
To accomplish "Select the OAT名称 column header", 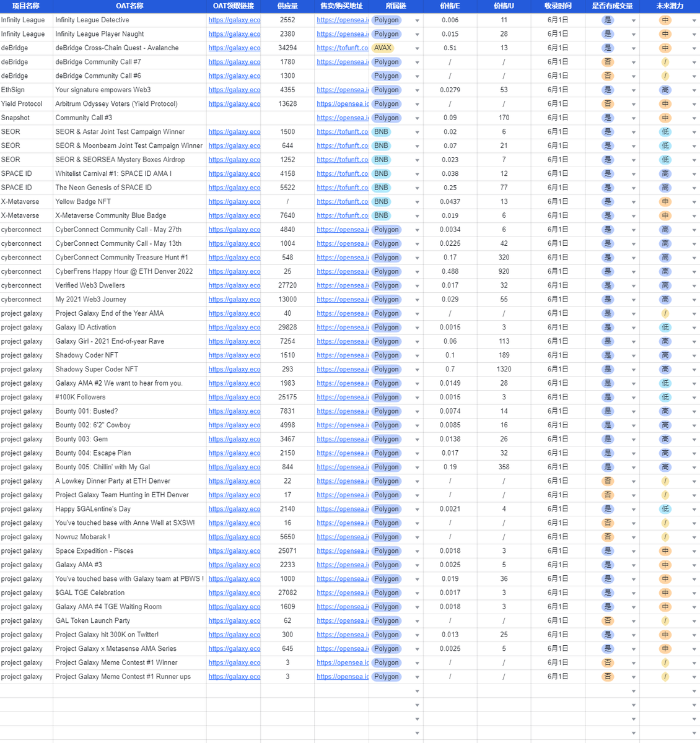I will coord(129,6).
